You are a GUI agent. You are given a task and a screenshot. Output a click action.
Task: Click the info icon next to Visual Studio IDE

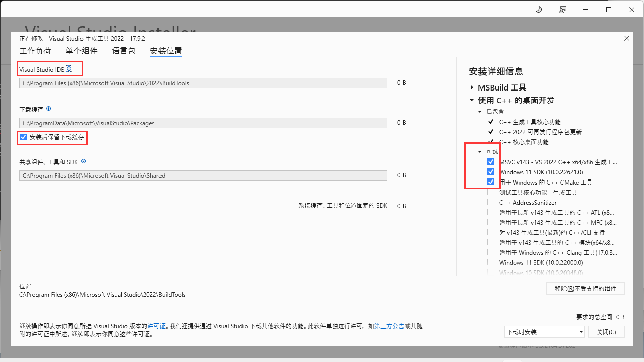point(69,69)
